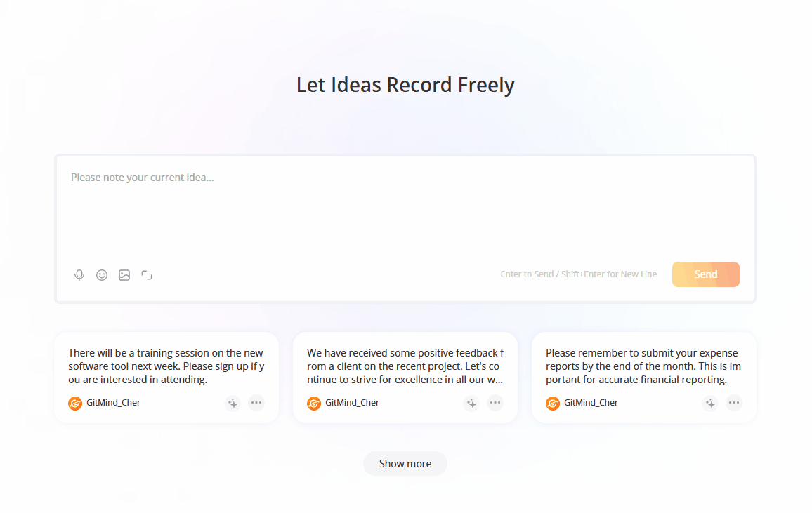Screen dimensions: 812x513
Task: Select the training session note card
Action: [166, 366]
